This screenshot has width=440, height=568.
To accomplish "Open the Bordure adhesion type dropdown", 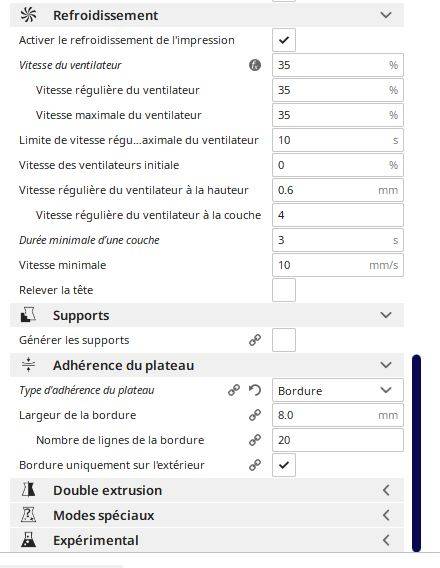I will (x=338, y=390).
